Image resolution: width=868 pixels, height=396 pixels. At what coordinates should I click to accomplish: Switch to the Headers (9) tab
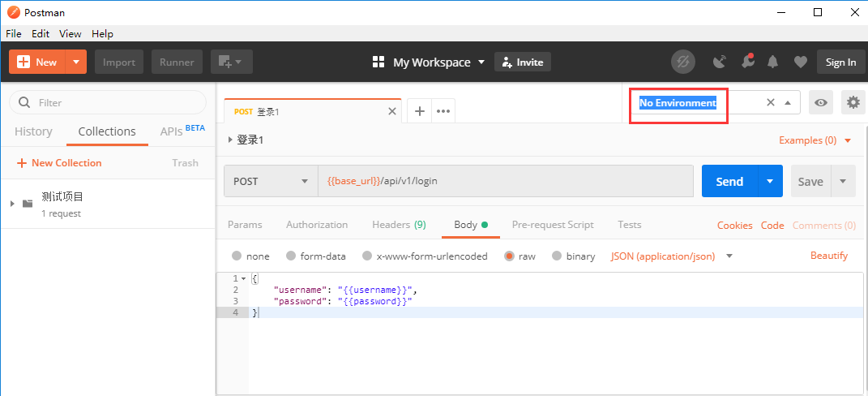click(x=399, y=225)
